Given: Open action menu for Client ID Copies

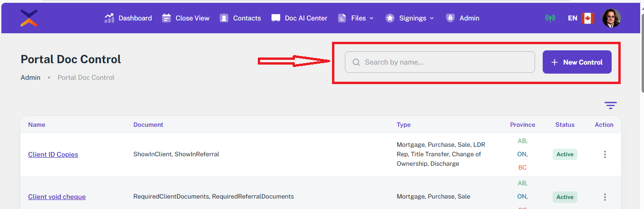Looking at the screenshot, I should [605, 154].
